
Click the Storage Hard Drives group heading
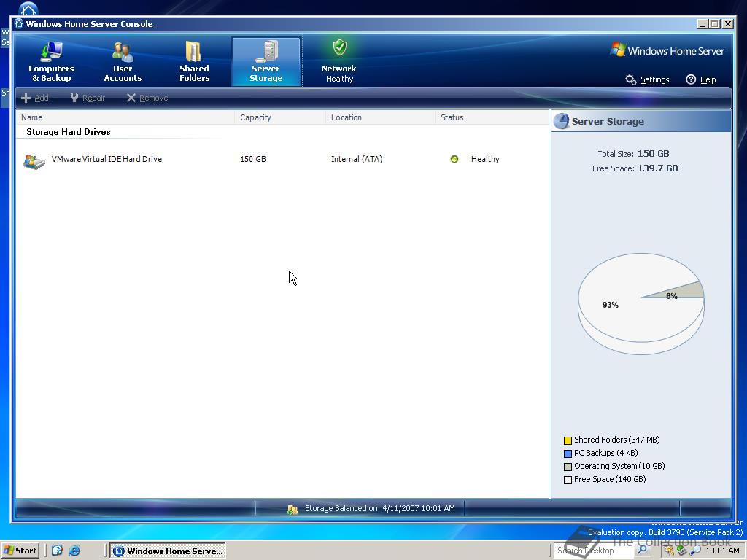point(68,132)
